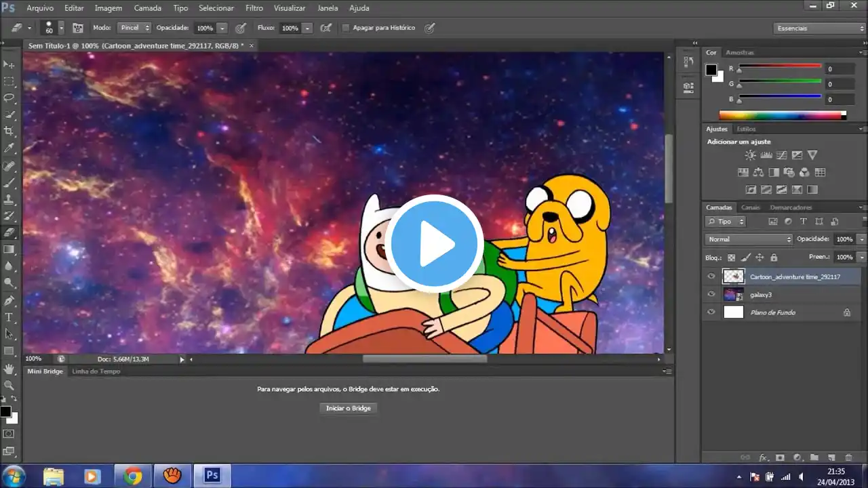Select the Lasso tool

9,98
